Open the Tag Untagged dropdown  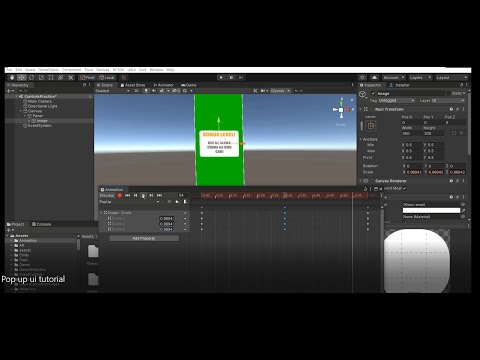(x=397, y=100)
